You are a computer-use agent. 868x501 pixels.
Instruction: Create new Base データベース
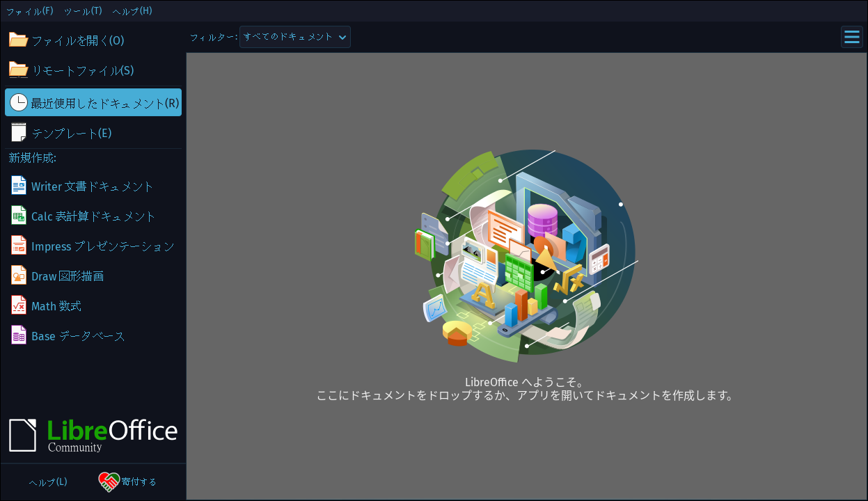coord(93,335)
